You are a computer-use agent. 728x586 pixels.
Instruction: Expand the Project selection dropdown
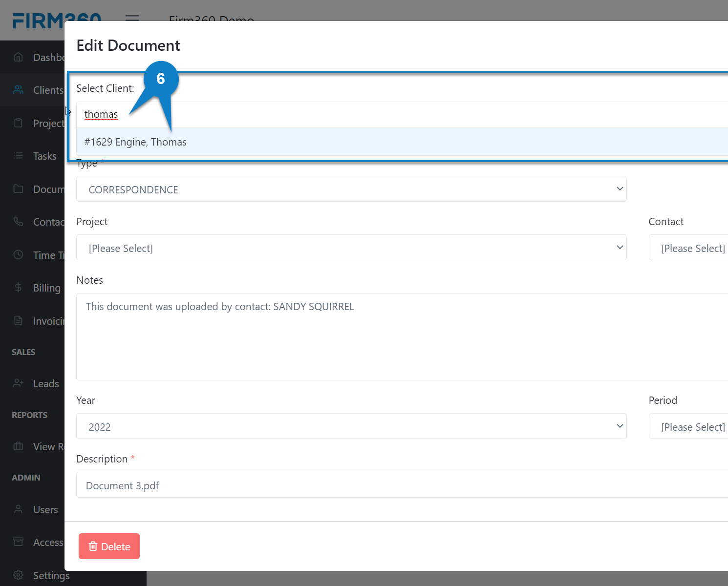352,248
